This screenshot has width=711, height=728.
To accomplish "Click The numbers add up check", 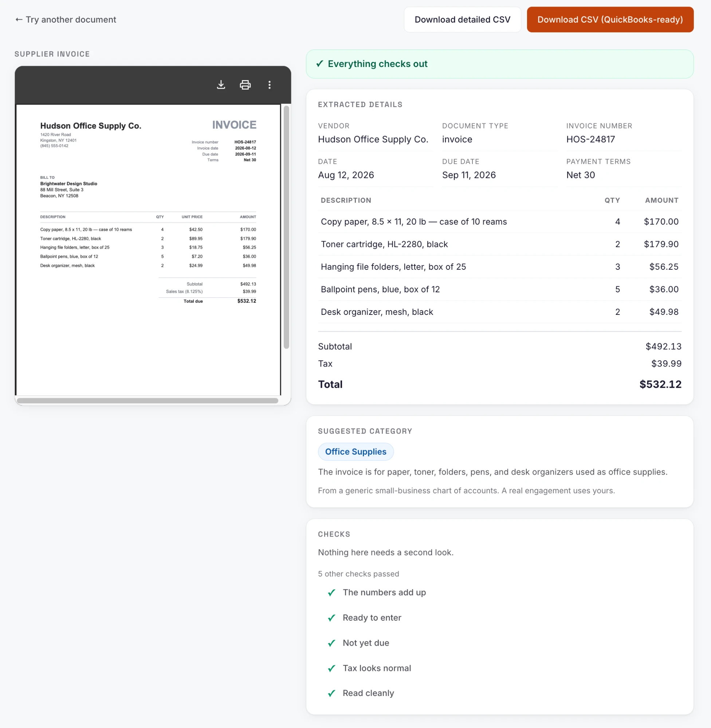I will point(384,593).
